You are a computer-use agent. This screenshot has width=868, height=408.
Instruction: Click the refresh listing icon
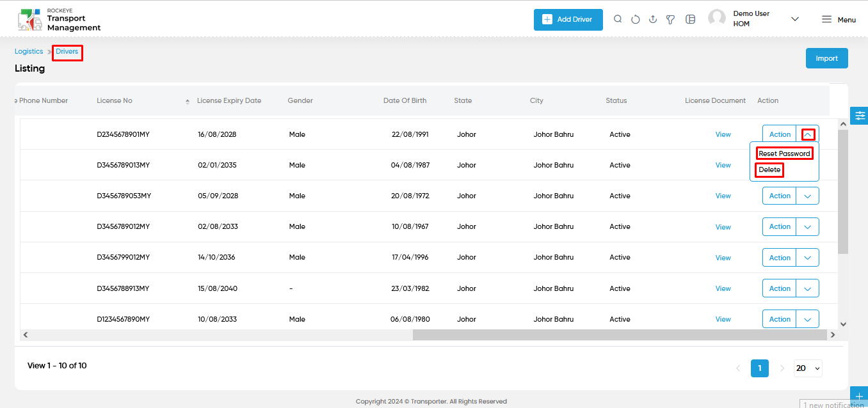636,19
